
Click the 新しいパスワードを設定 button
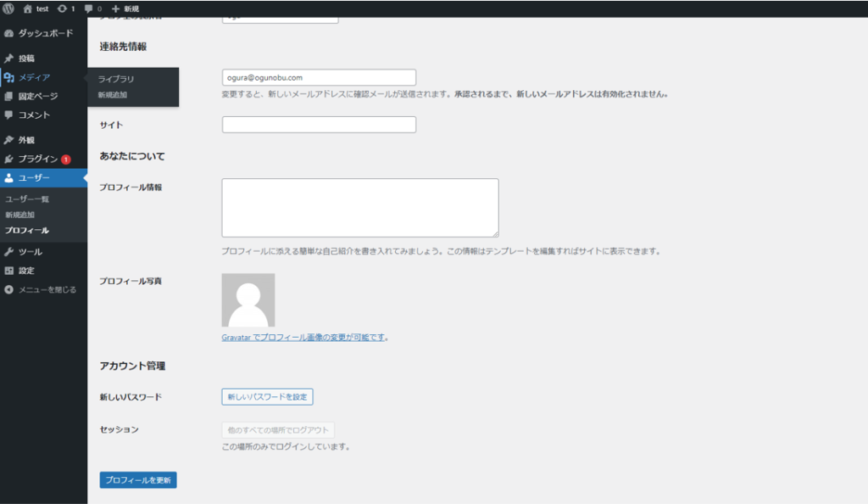click(x=267, y=396)
